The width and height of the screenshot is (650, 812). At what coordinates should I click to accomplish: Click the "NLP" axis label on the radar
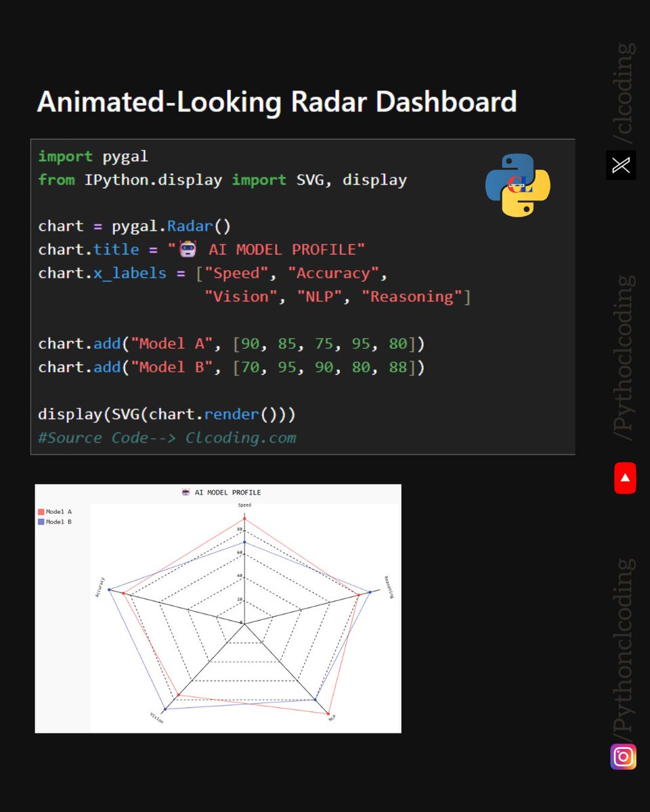pyautogui.click(x=332, y=717)
